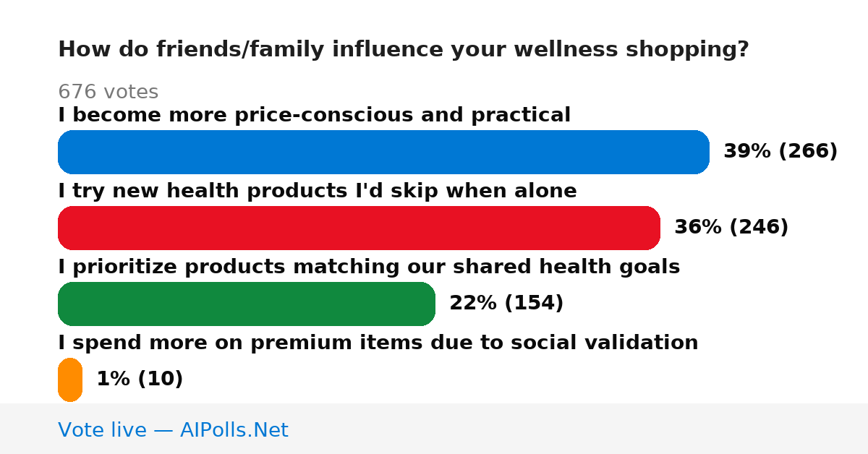Click the 1% (10) result label

[x=140, y=380]
